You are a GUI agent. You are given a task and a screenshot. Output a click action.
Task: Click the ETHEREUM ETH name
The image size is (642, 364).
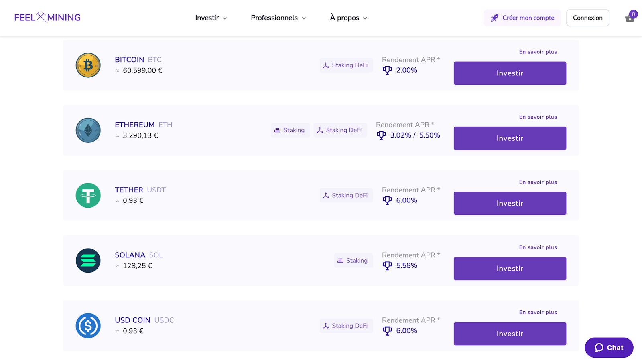144,125
